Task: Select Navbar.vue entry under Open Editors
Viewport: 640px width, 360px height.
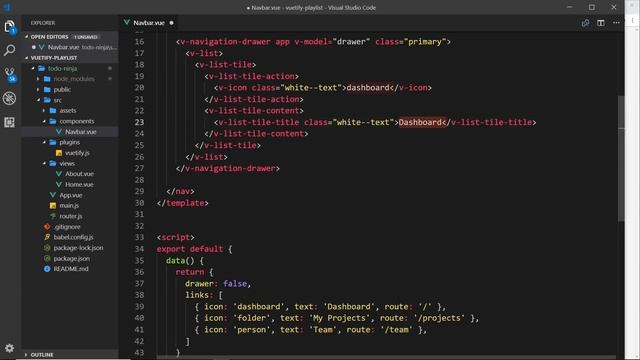Action: click(x=63, y=47)
